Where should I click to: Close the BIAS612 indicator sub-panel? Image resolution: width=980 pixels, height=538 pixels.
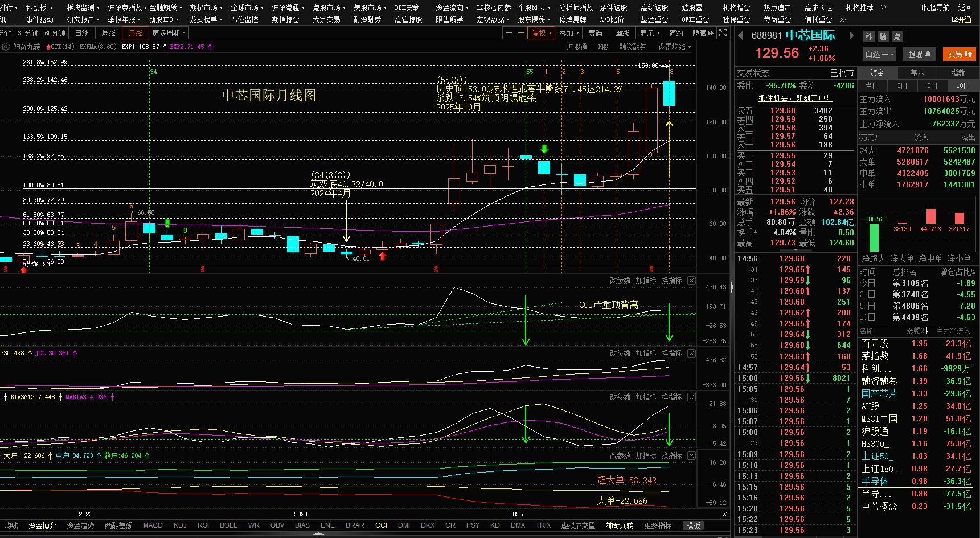click(691, 397)
